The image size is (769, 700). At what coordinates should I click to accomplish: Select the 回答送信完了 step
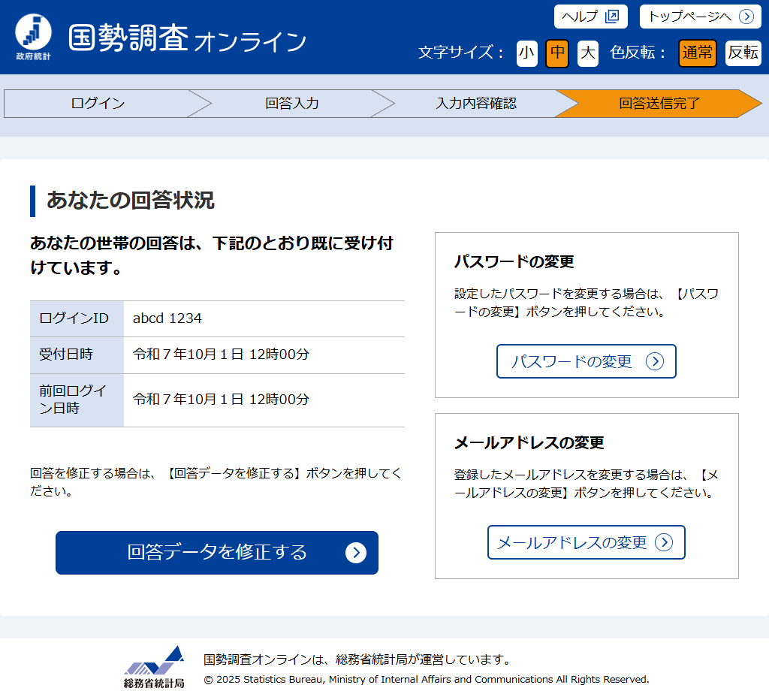pos(659,104)
